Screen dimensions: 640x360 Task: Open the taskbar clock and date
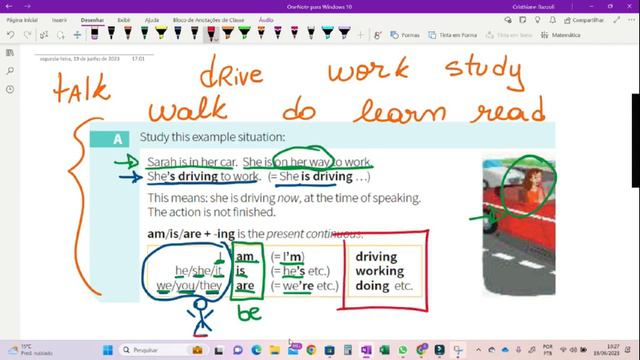click(608, 350)
